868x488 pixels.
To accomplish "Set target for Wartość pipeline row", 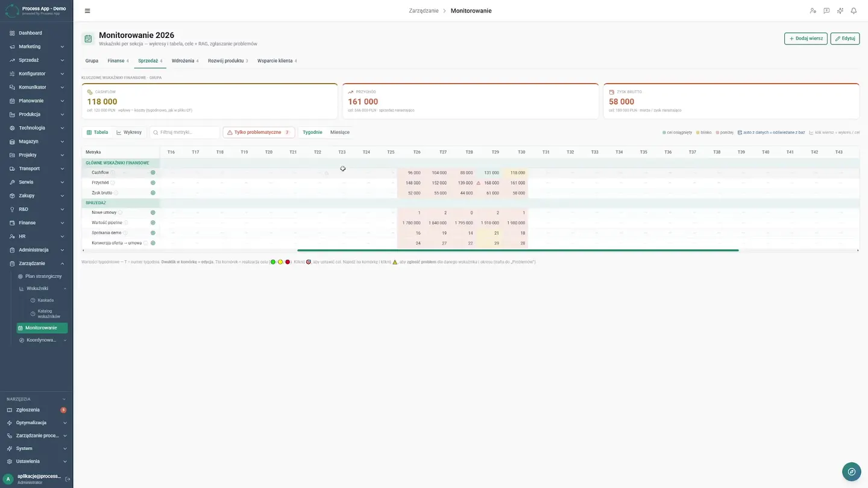I will tap(153, 223).
